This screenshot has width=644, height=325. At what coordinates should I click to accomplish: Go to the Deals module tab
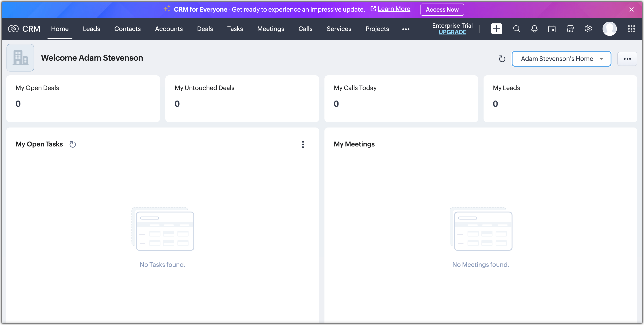205,29
